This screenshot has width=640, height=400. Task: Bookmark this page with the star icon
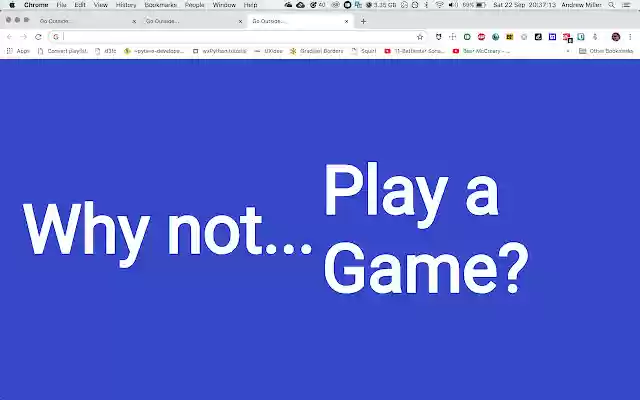[420, 37]
